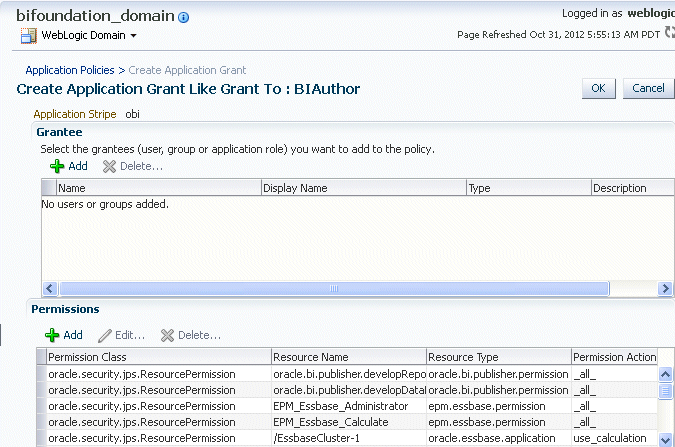Add a grantee with the green plus
Viewport: 675px width, 447px height.
[69, 166]
